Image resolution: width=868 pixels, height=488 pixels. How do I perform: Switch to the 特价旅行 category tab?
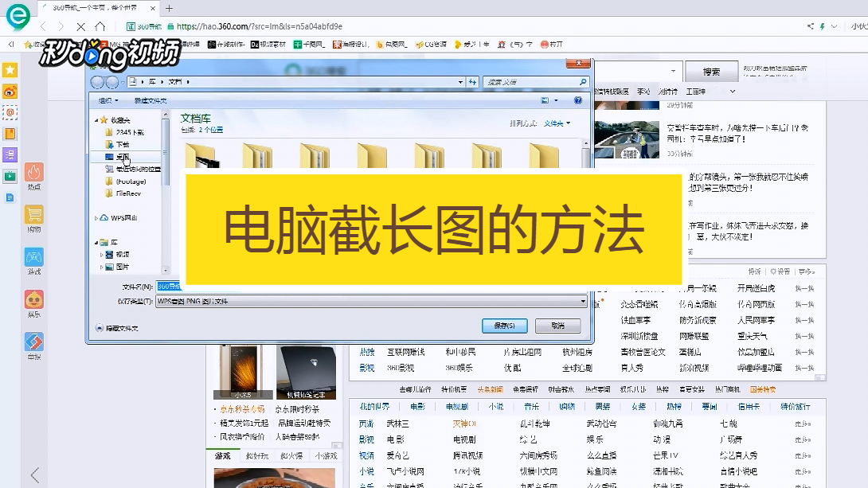tap(796, 407)
